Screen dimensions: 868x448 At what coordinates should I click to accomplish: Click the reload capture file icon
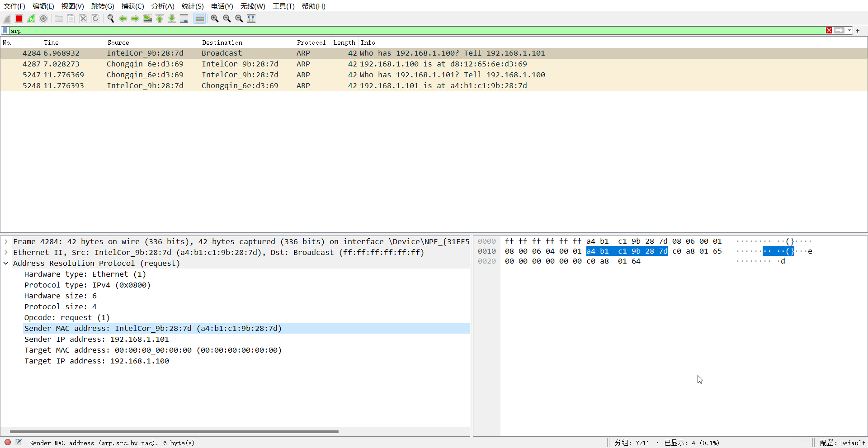(95, 19)
